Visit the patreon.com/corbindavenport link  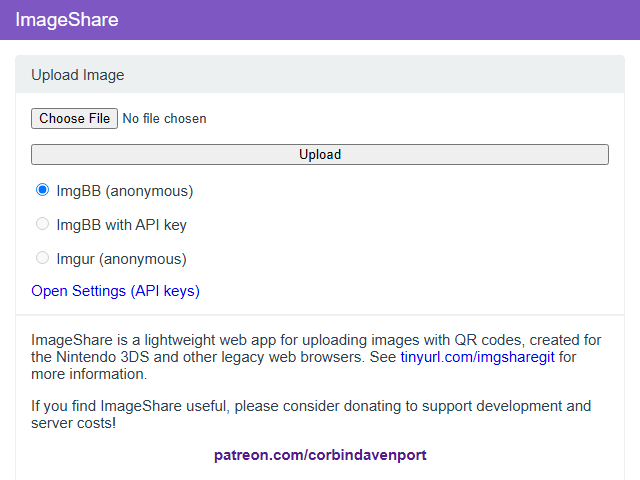[x=320, y=455]
